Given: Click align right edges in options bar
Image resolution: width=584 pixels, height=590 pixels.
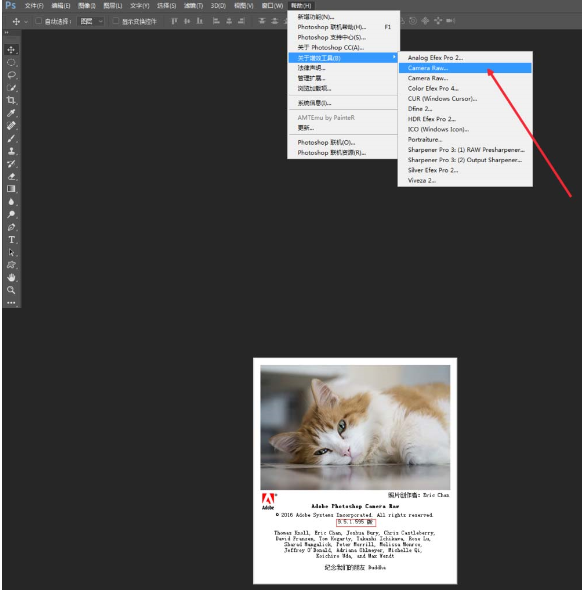Looking at the screenshot, I should [x=242, y=21].
